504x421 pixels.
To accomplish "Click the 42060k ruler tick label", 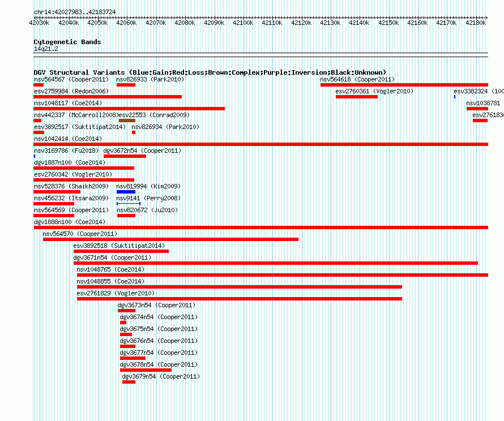I will pyautogui.click(x=126, y=23).
